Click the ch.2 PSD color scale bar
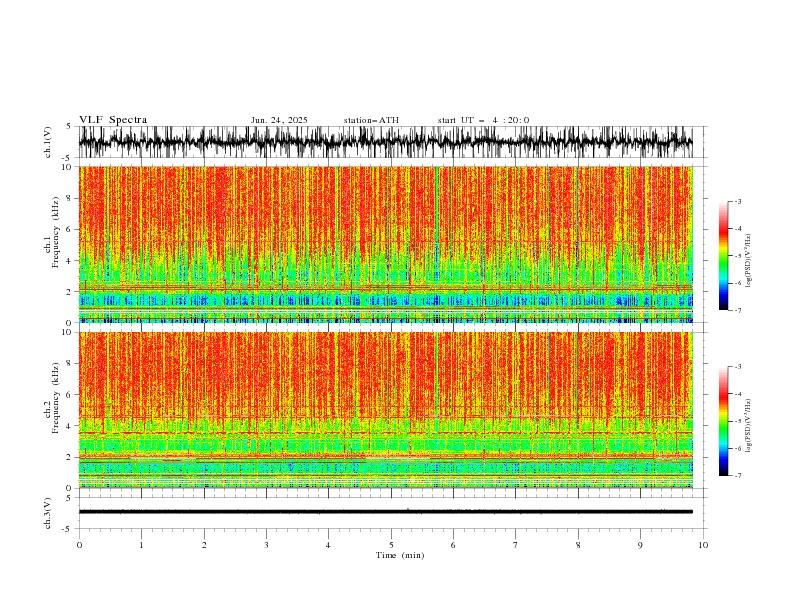Image resolution: width=792 pixels, height=612 pixels. tap(723, 421)
